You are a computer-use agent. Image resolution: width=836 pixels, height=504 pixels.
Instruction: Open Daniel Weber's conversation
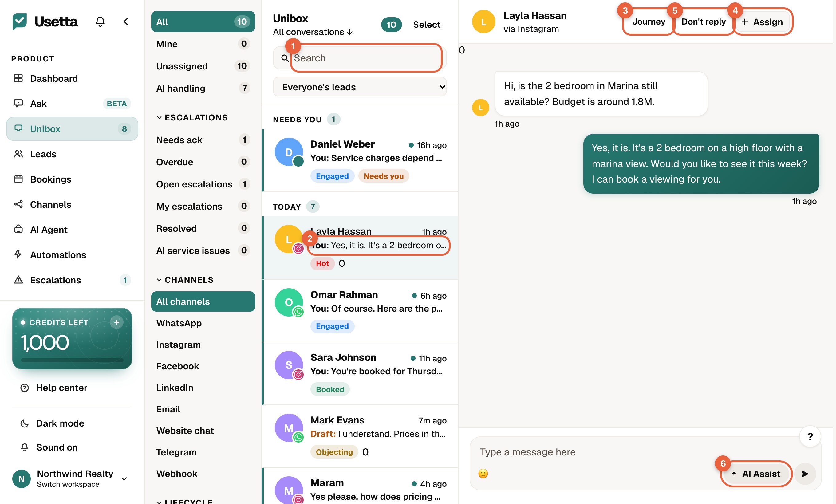360,160
